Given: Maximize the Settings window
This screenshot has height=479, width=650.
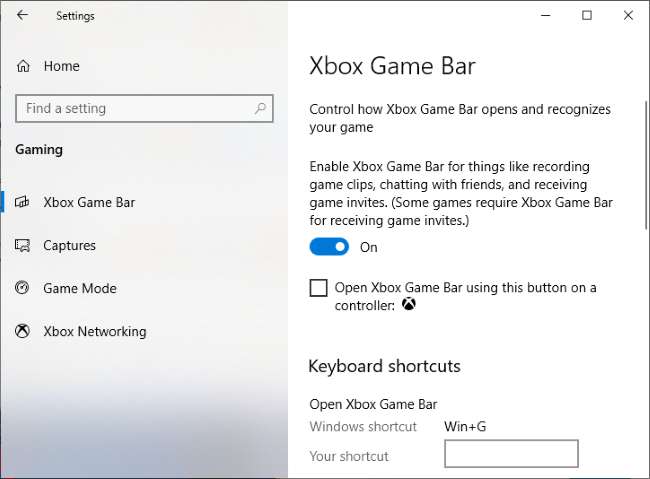Looking at the screenshot, I should pyautogui.click(x=587, y=15).
